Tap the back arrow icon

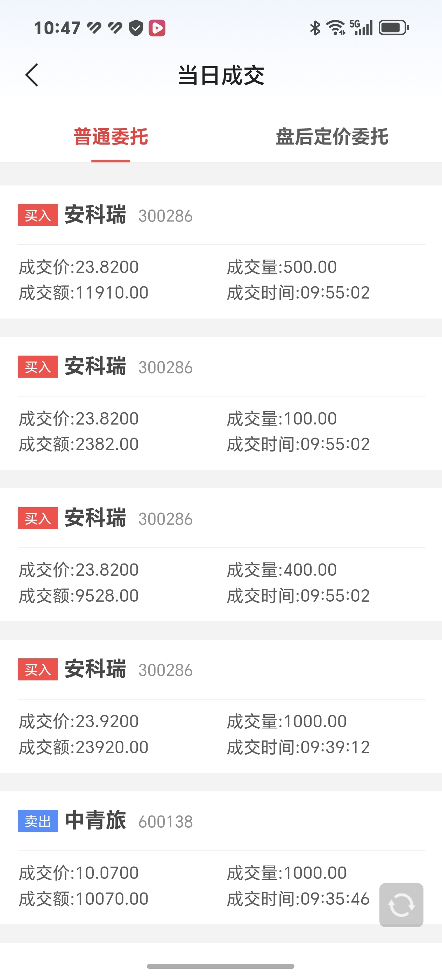[x=32, y=75]
